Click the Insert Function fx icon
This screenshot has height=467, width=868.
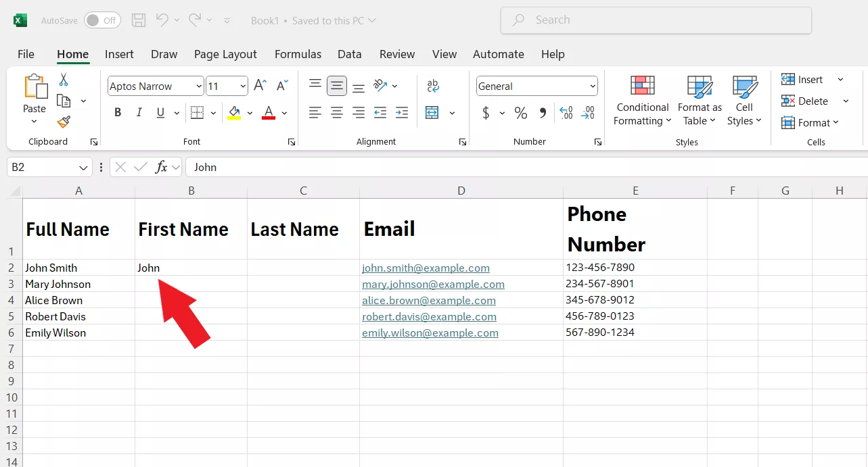coord(161,167)
